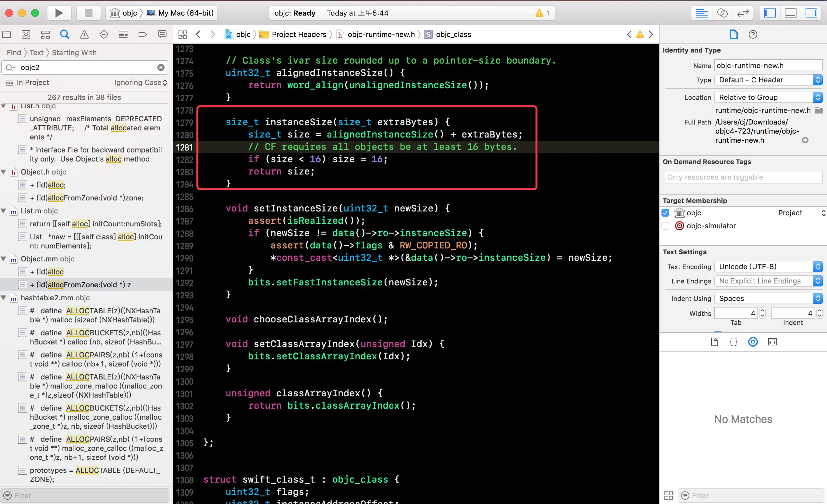Collapse the hashtable2.mm results group

point(4,297)
